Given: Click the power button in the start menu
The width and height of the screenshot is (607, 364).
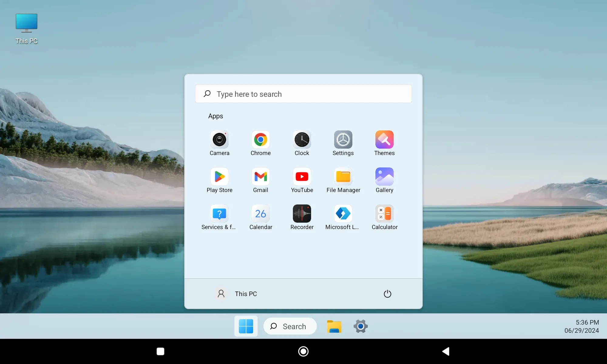Looking at the screenshot, I should click(x=387, y=293).
